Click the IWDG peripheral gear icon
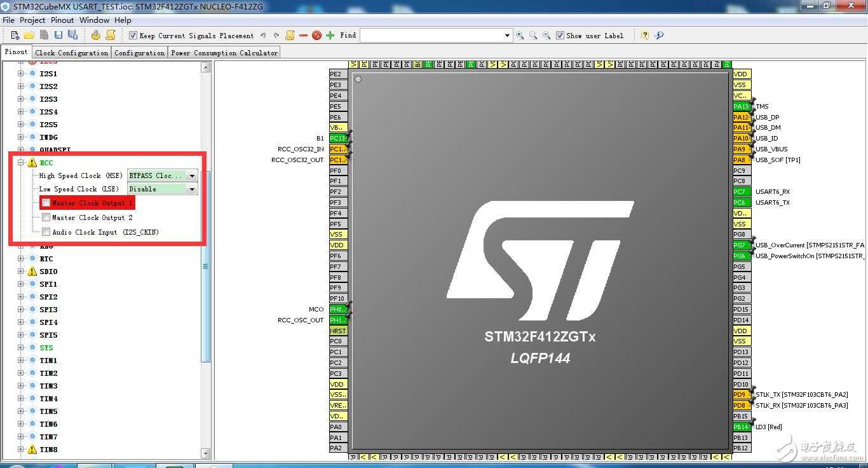This screenshot has width=868, height=468. coord(32,137)
